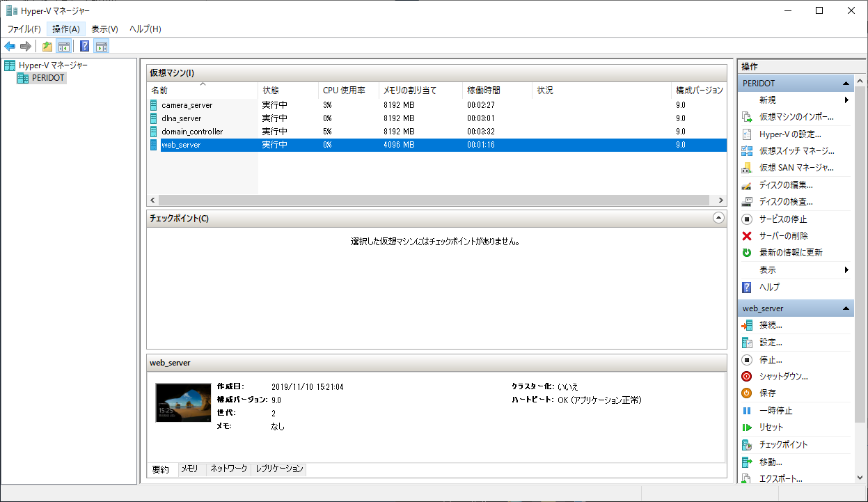Switch to the ネットワーク tab

[229, 469]
